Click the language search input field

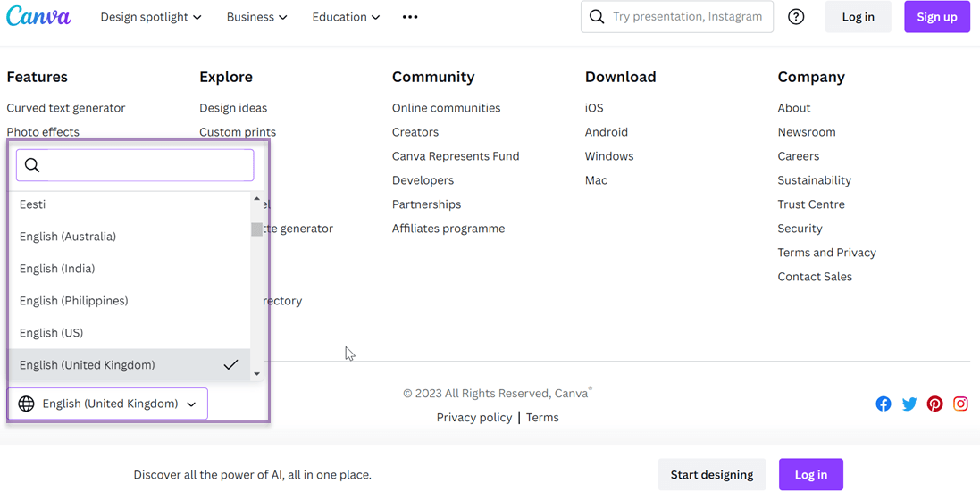click(135, 165)
